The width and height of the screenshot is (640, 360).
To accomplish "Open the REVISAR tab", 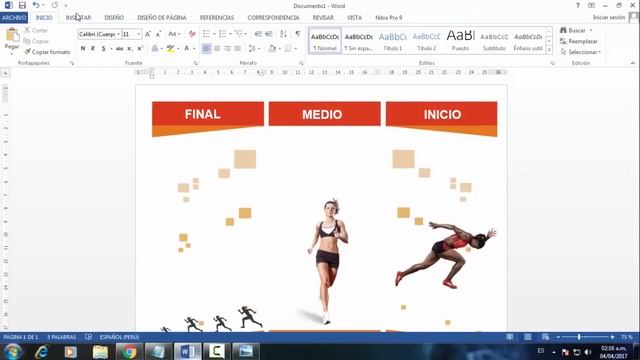I will 323,18.
